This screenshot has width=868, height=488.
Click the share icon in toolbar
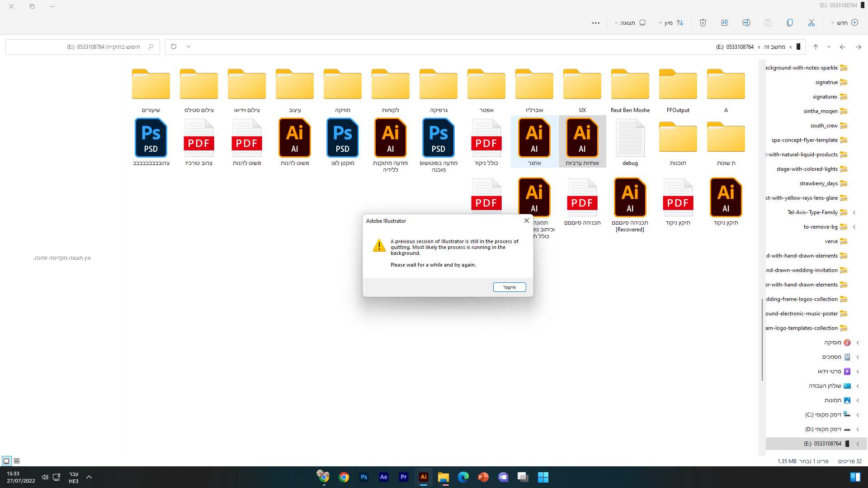(x=725, y=23)
